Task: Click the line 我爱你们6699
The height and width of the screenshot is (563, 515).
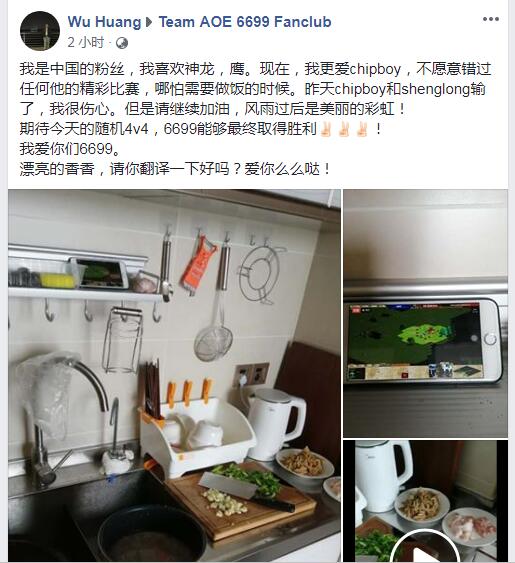Action: point(70,149)
